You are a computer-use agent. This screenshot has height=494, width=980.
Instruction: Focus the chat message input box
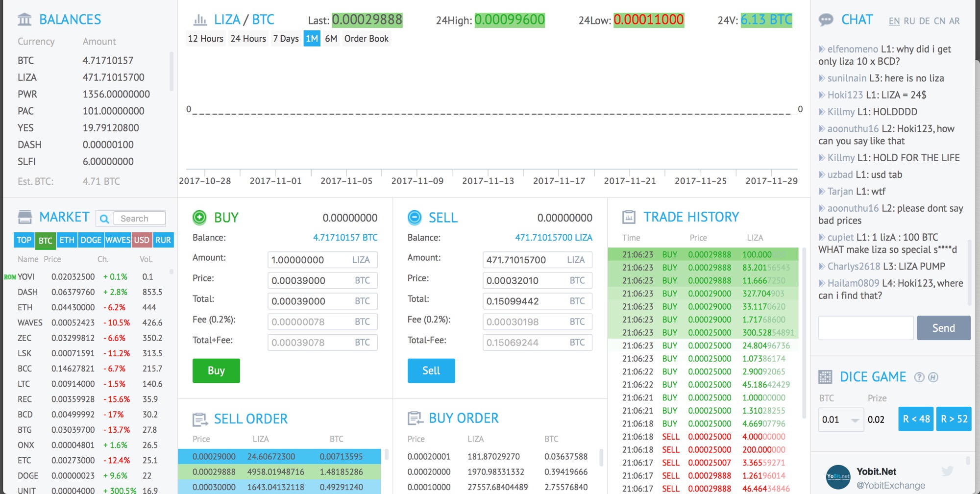[x=866, y=328]
